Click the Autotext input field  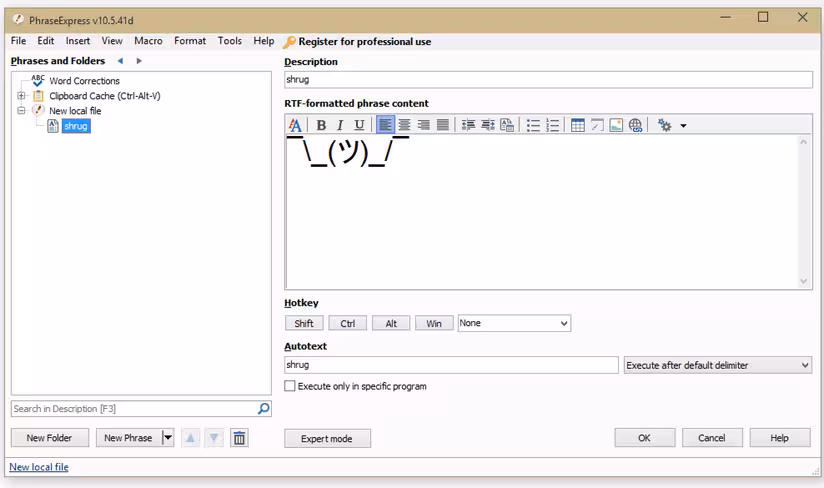pos(451,365)
